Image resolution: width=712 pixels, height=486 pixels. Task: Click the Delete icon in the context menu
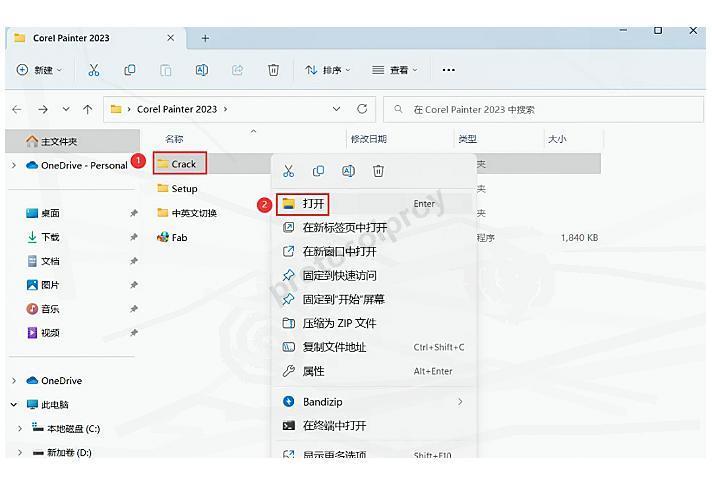click(x=378, y=171)
